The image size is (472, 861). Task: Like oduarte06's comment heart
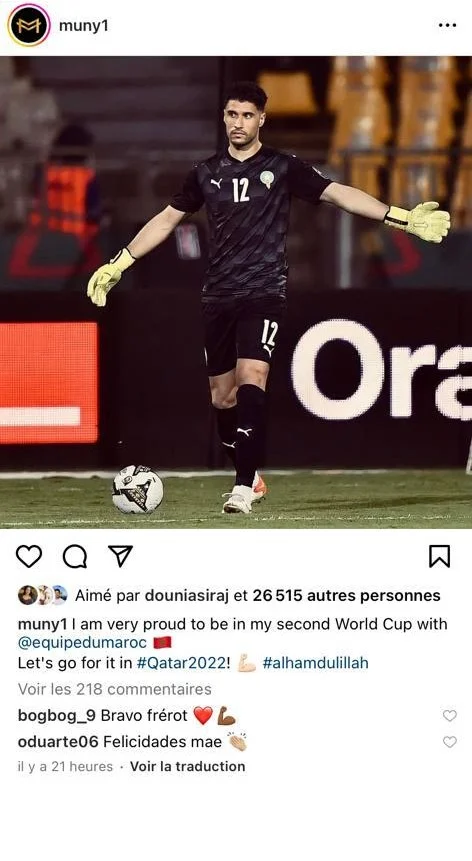tap(449, 742)
